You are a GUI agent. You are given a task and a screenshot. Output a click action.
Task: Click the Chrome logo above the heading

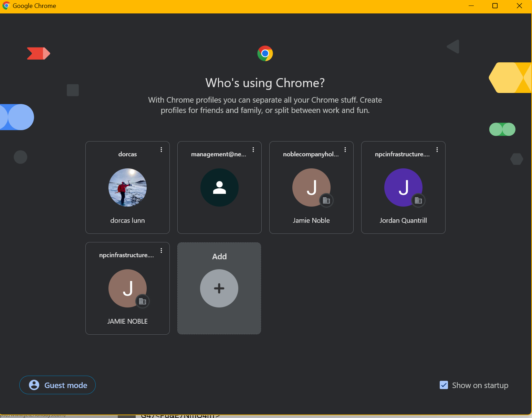coord(265,53)
